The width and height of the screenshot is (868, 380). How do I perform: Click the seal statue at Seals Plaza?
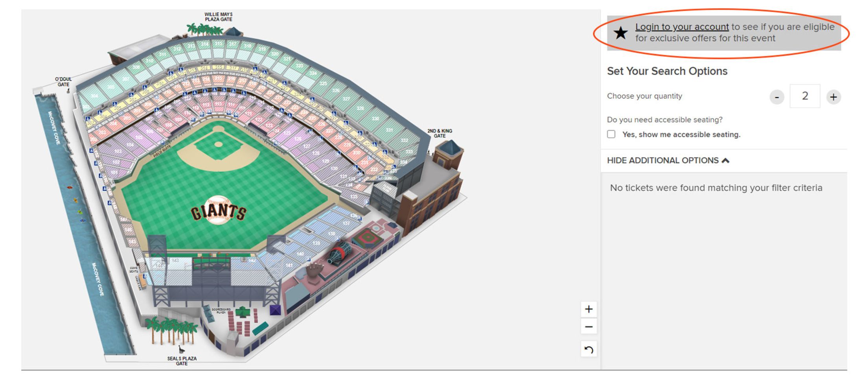(x=181, y=350)
